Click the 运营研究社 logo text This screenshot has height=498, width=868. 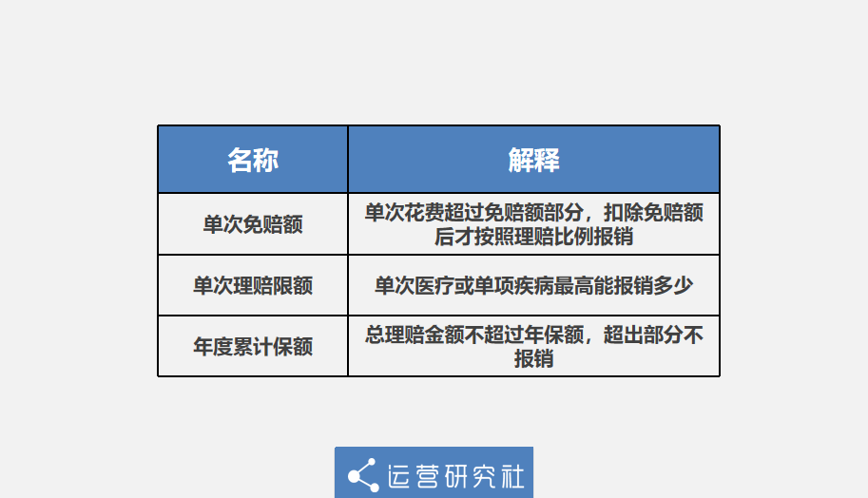click(x=455, y=476)
